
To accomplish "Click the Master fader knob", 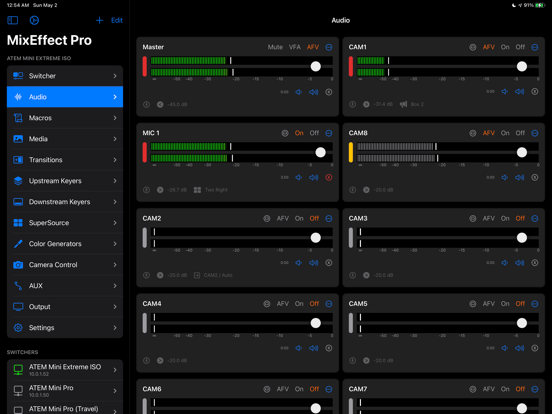I will coord(316,67).
